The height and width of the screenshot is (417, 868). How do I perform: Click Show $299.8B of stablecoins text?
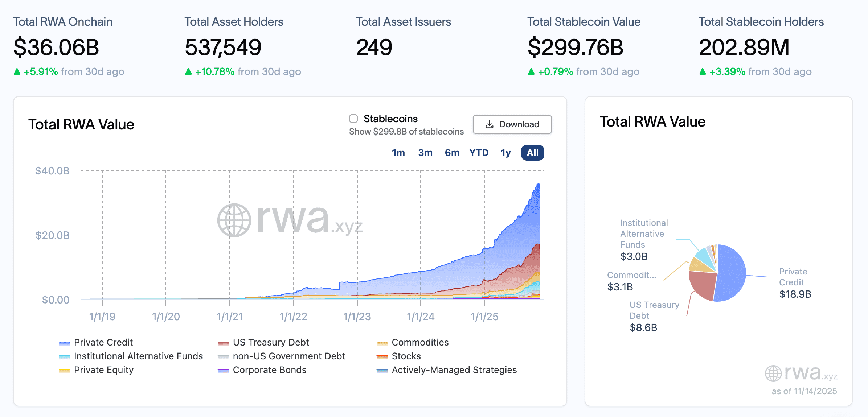tap(406, 132)
